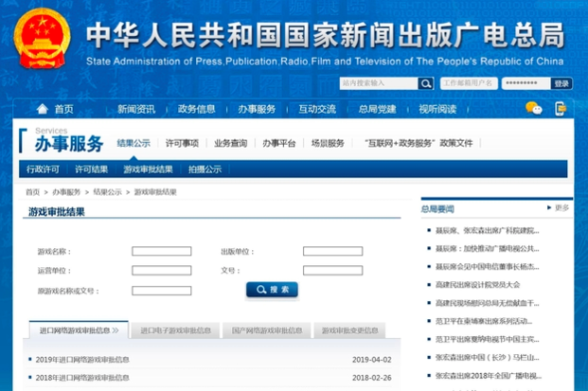The width and height of the screenshot is (588, 391).
Task: Select the 办事平台 sub-navigation tab
Action: tap(279, 143)
